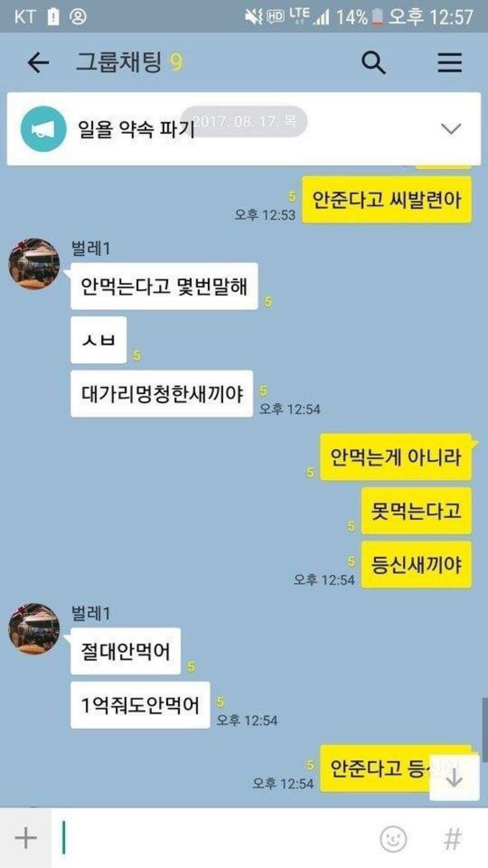Click the chat scrollbar handle
This screenshot has height=868, width=488.
click(485, 730)
